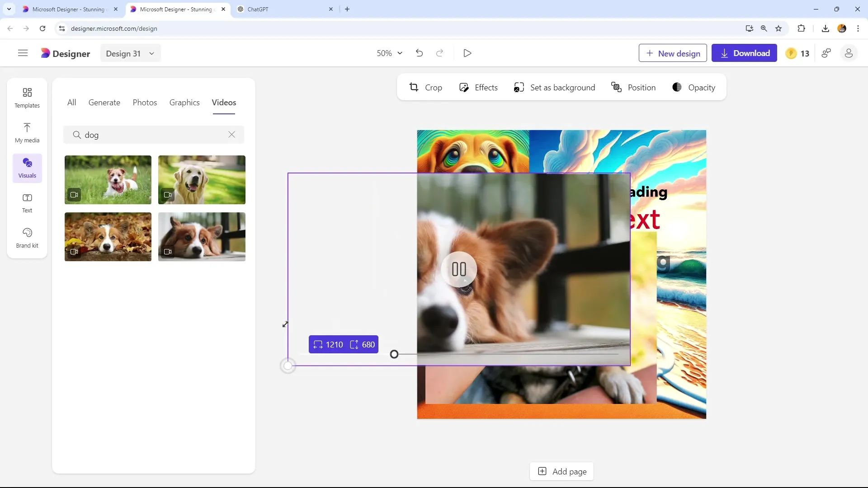Open the hamburger navigation menu
868x488 pixels.
[x=23, y=53]
